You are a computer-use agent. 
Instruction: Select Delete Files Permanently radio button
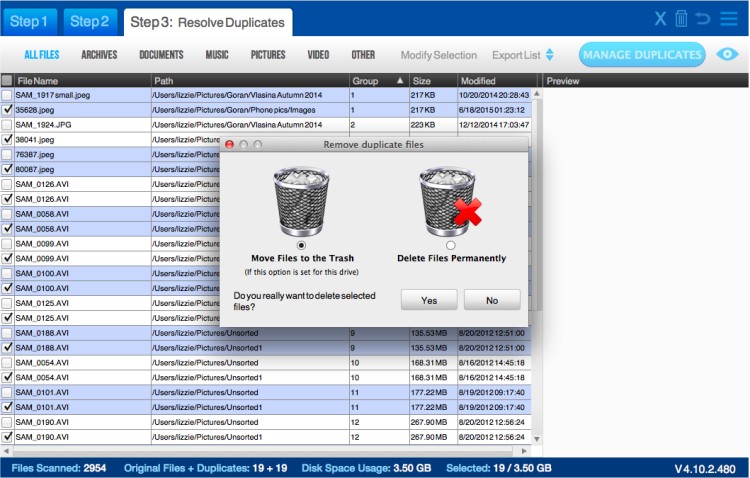(450, 245)
